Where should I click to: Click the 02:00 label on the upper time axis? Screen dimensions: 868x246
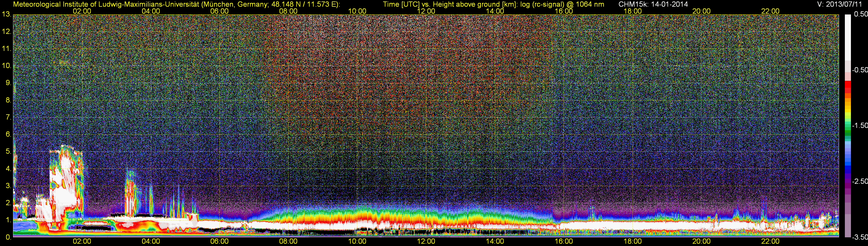tap(82, 11)
